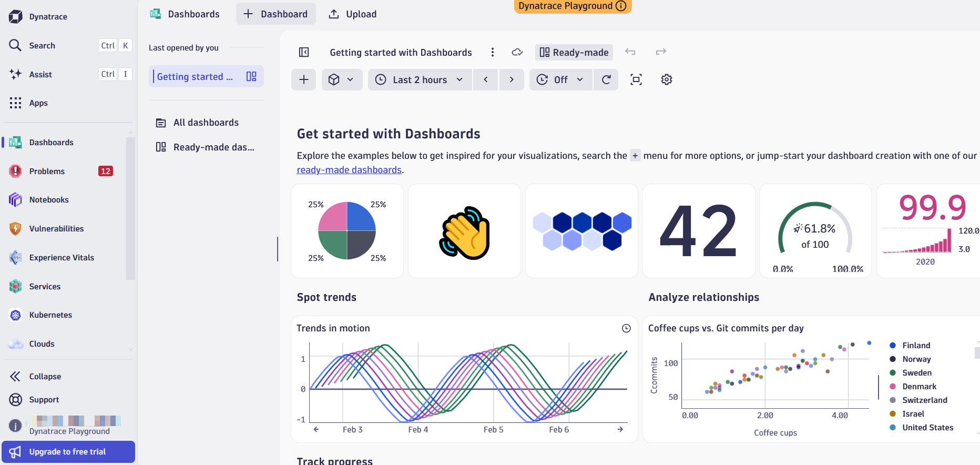Viewport: 980px width, 465px height.
Task: Open Experience Vitals app
Action: click(62, 258)
